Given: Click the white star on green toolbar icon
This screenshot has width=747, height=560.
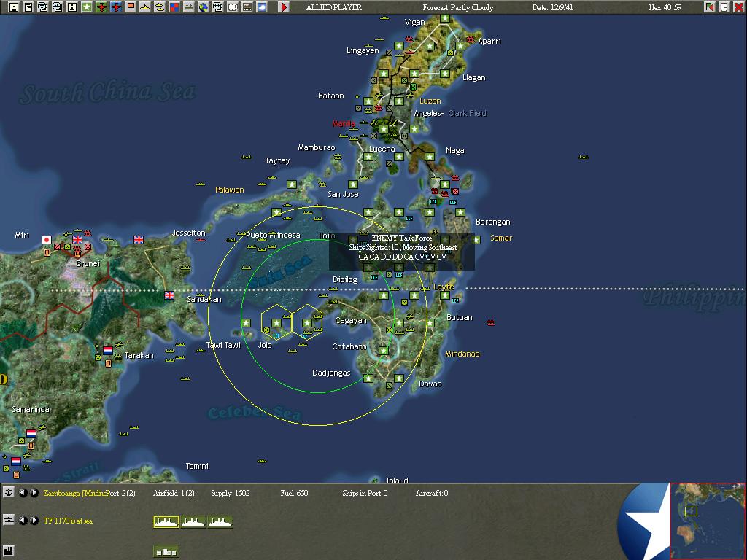Looking at the screenshot, I should pos(87,7).
